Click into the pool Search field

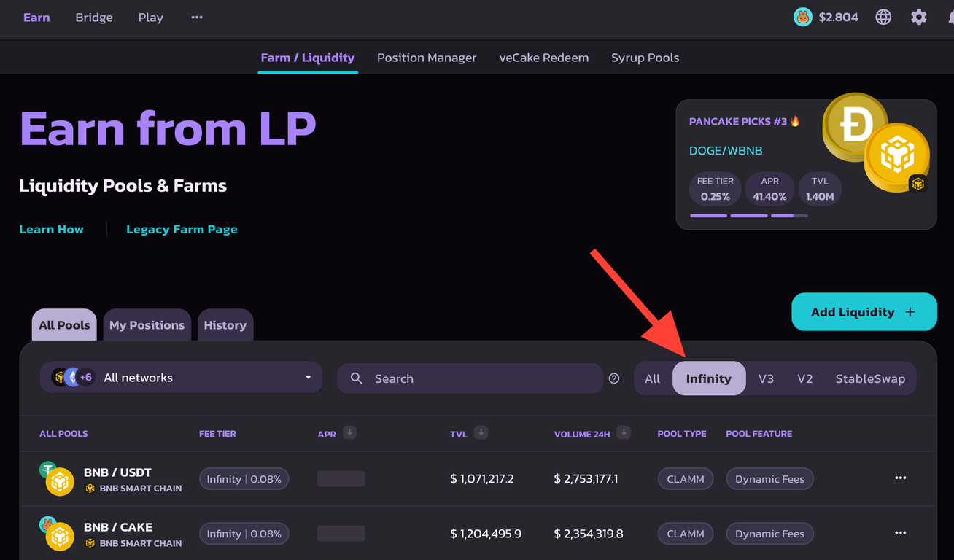[470, 378]
